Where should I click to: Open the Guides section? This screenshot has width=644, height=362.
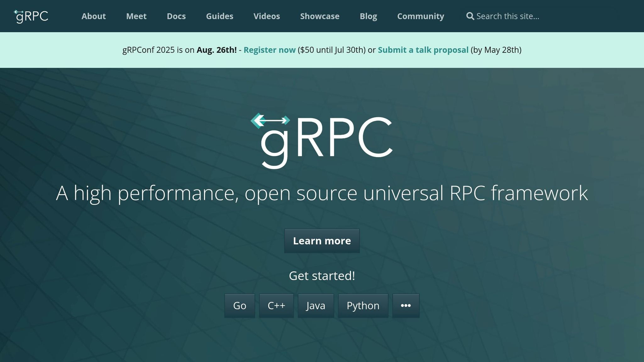(219, 16)
